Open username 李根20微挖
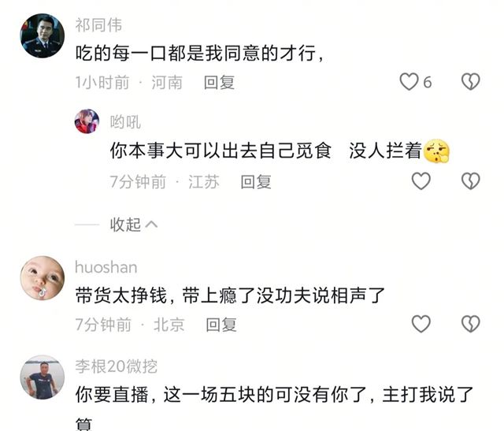 (x=117, y=366)
